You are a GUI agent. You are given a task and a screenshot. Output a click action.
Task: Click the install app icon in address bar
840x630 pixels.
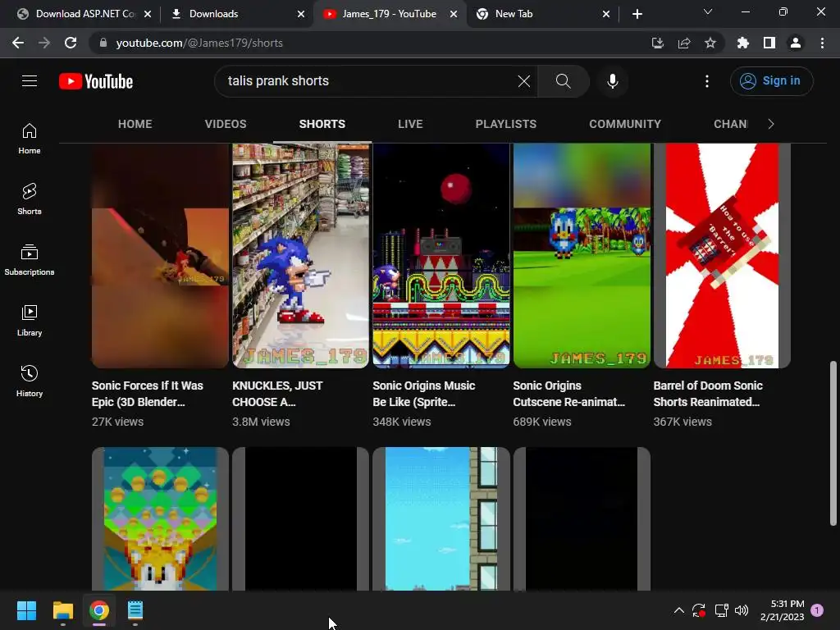(657, 43)
